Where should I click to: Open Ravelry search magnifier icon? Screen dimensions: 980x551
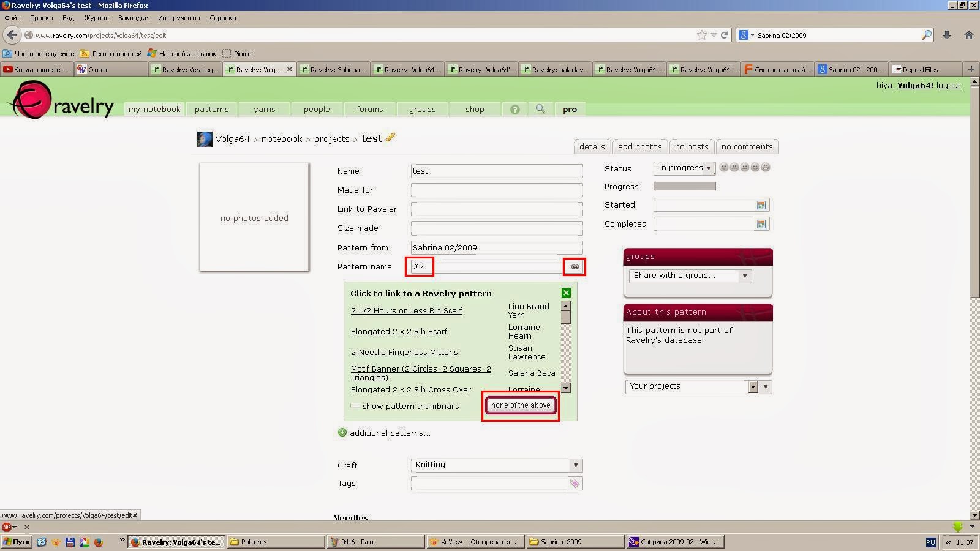(x=540, y=109)
